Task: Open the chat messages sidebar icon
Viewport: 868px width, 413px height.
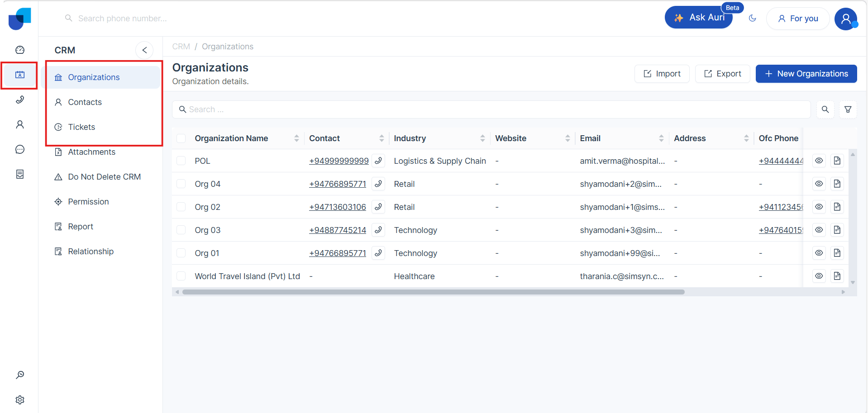Action: [x=20, y=149]
